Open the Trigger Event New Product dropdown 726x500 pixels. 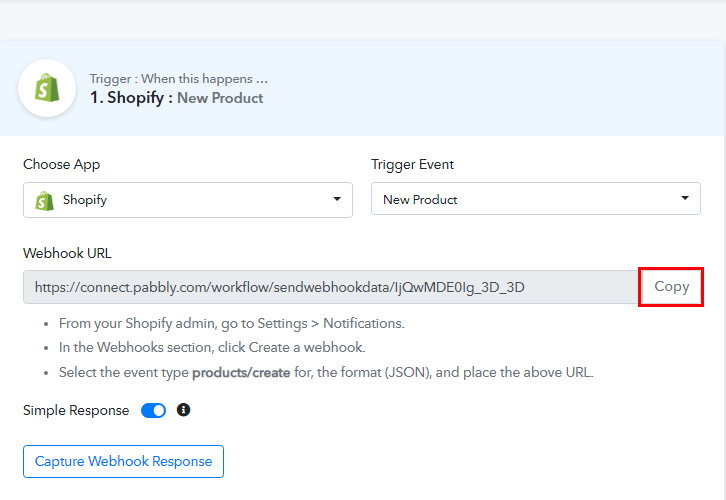536,199
